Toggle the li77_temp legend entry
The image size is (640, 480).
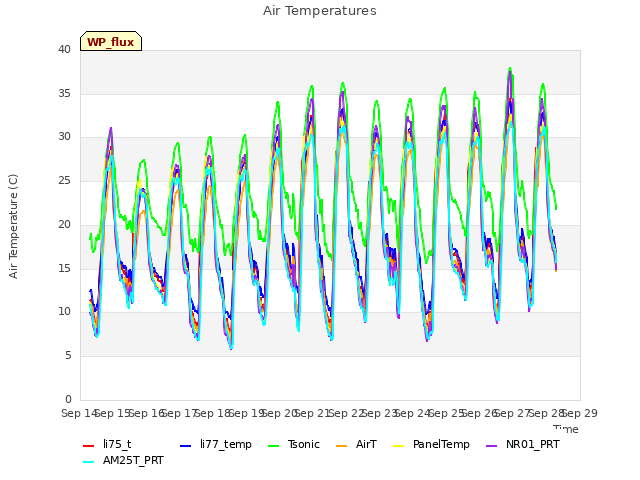(x=216, y=444)
